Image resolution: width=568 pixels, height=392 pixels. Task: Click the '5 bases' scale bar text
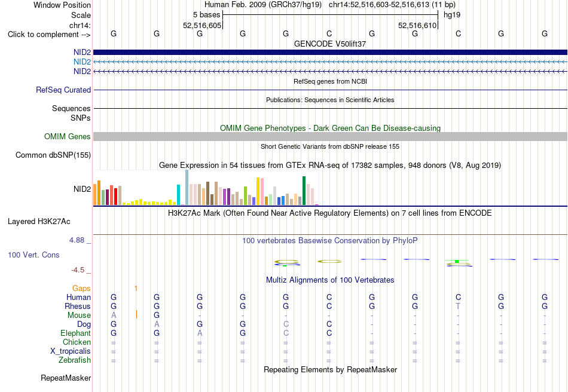coord(206,15)
